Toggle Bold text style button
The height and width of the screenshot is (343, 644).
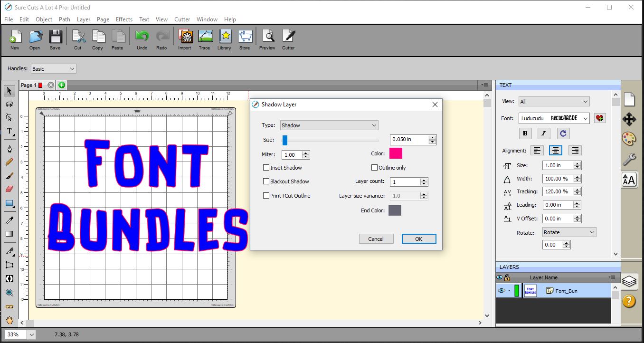[x=525, y=133]
